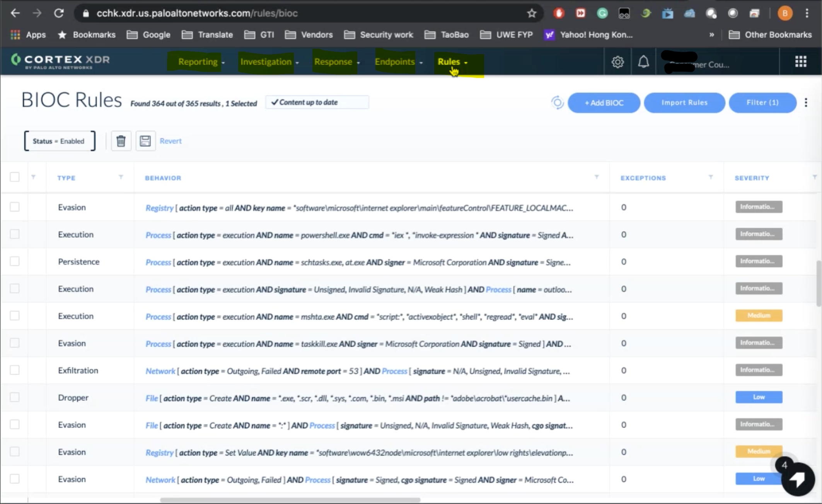Open the notifications bell icon
Viewport: 822px width, 504px height.
(x=643, y=62)
